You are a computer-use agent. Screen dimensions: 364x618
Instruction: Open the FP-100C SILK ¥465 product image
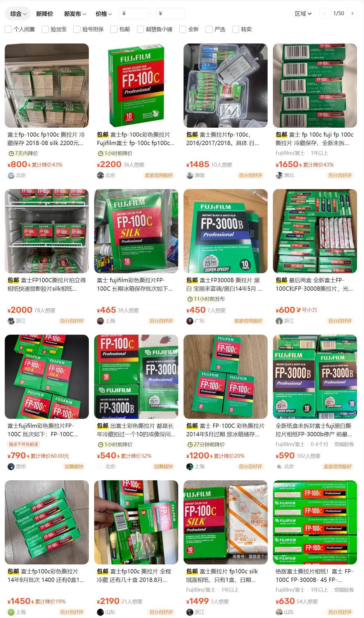(136, 231)
